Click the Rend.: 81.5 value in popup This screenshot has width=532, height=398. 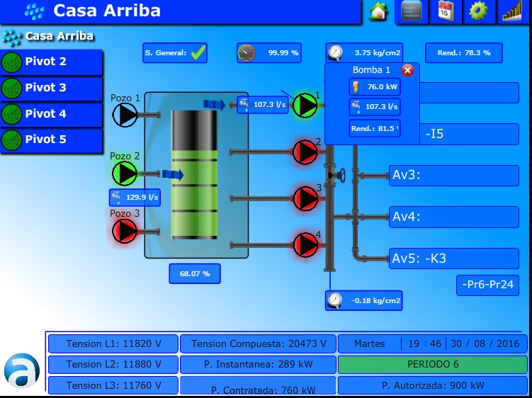(x=375, y=129)
